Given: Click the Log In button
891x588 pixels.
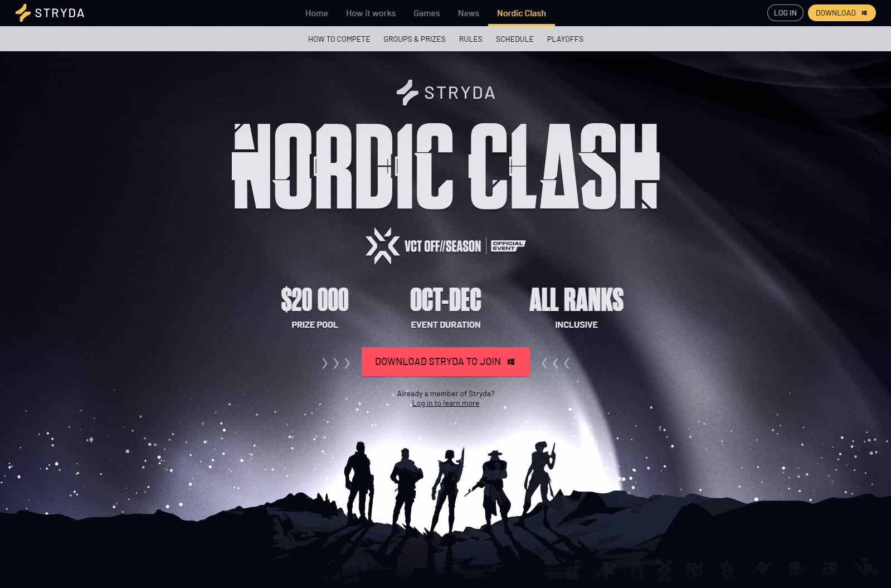Looking at the screenshot, I should coord(785,13).
